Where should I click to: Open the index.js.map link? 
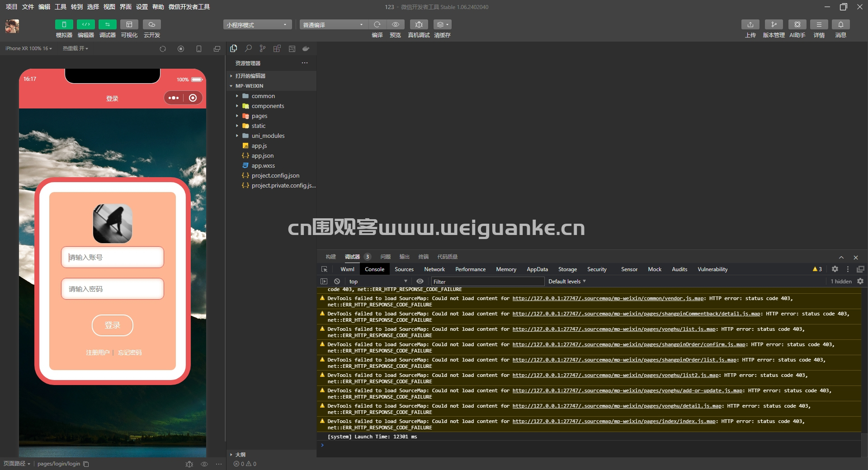[x=614, y=421]
